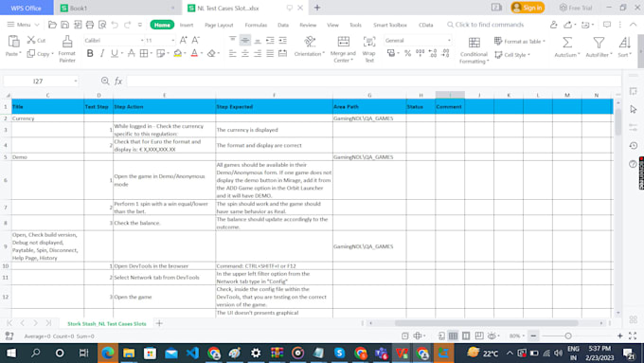Click the Undo arrow
Screen dimensions: 644x363
pyautogui.click(x=115, y=25)
